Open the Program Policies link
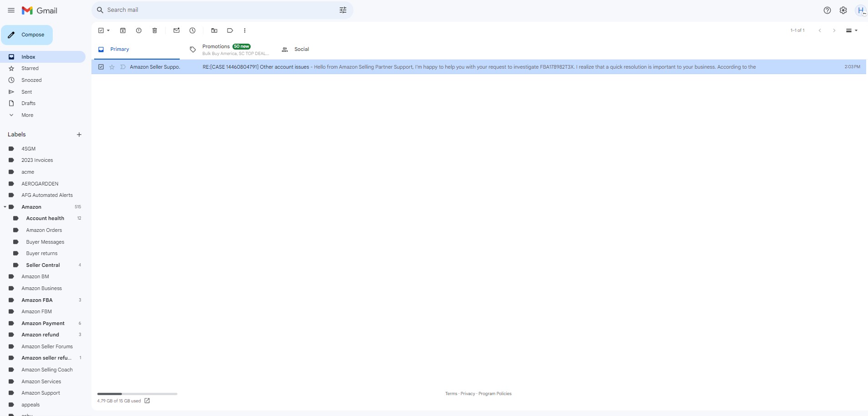This screenshot has height=416, width=868. (495, 394)
